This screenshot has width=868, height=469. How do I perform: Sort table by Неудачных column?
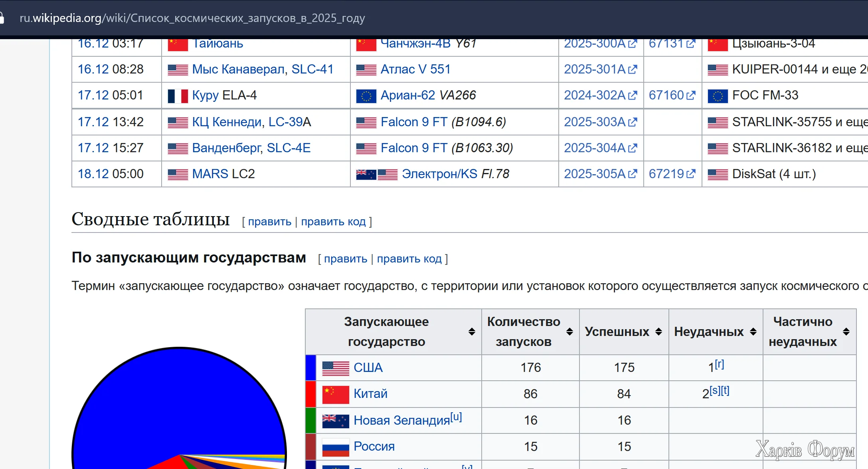(x=753, y=332)
